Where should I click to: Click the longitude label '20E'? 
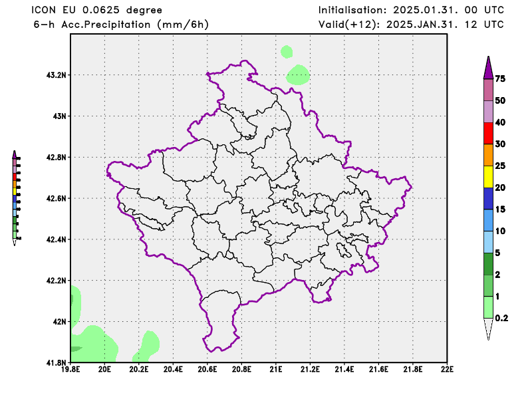tap(105, 369)
